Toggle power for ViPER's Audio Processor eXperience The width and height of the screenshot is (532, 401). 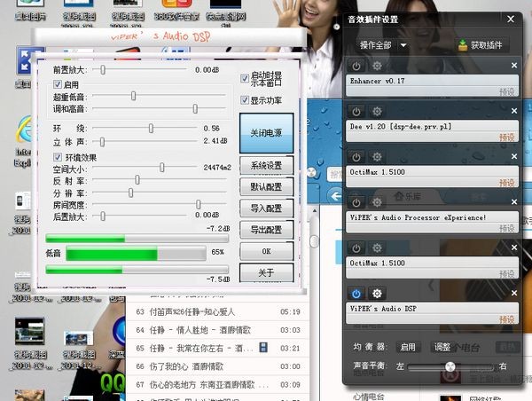point(356,202)
